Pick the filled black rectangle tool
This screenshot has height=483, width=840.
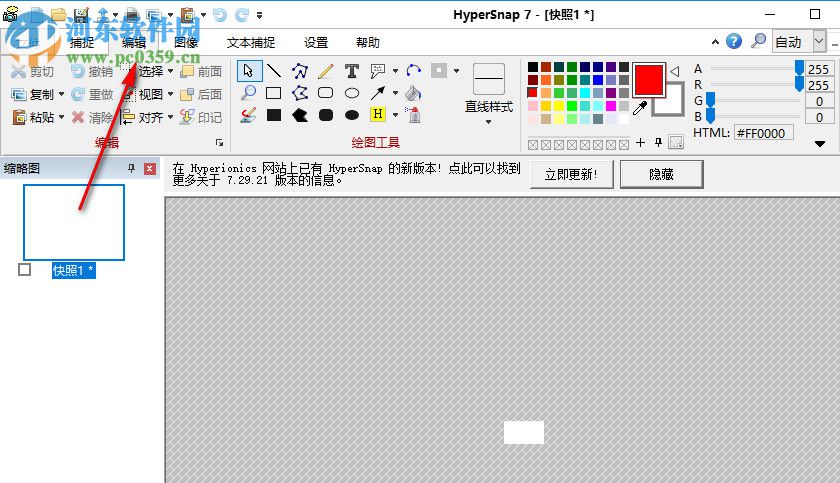(274, 115)
